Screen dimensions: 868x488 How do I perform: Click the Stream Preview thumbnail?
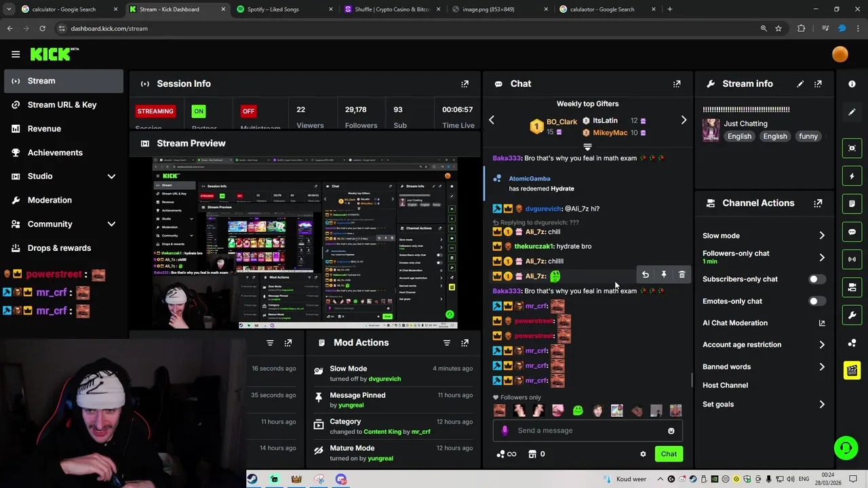(304, 244)
